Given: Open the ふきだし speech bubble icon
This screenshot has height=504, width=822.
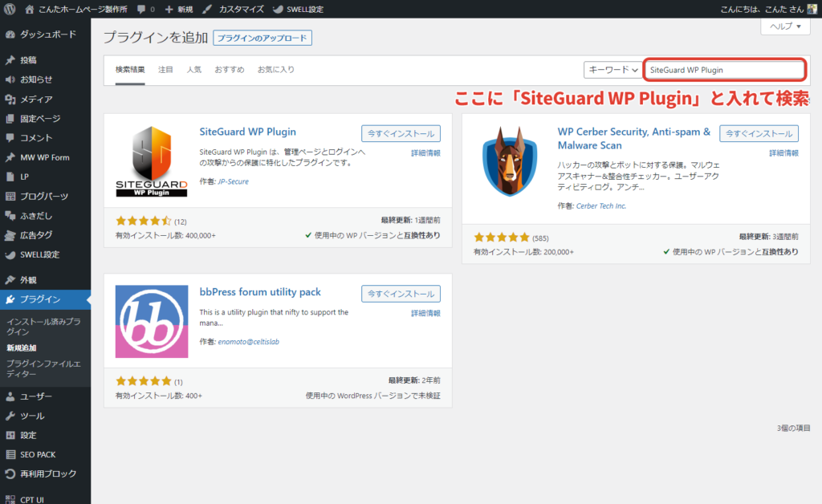Looking at the screenshot, I should [10, 215].
